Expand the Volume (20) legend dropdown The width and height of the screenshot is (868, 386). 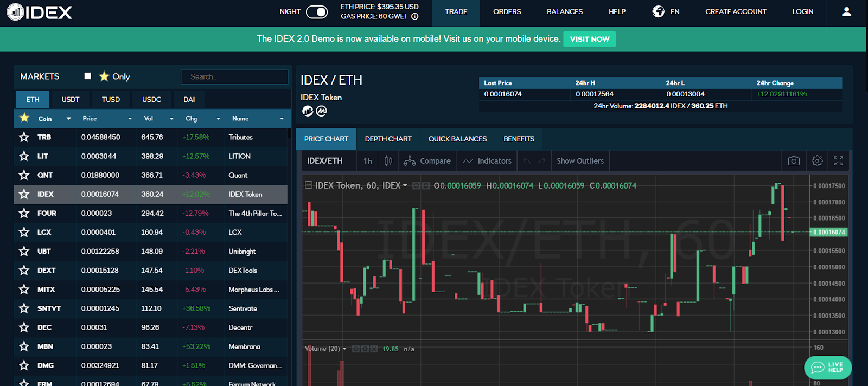coord(344,349)
